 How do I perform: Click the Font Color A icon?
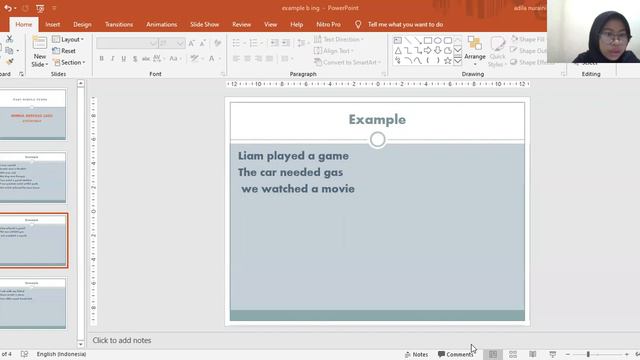(212, 59)
